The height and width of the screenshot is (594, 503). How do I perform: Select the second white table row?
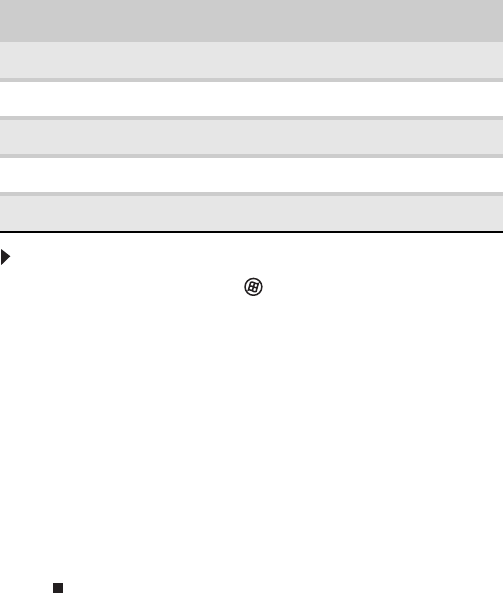tap(252, 175)
